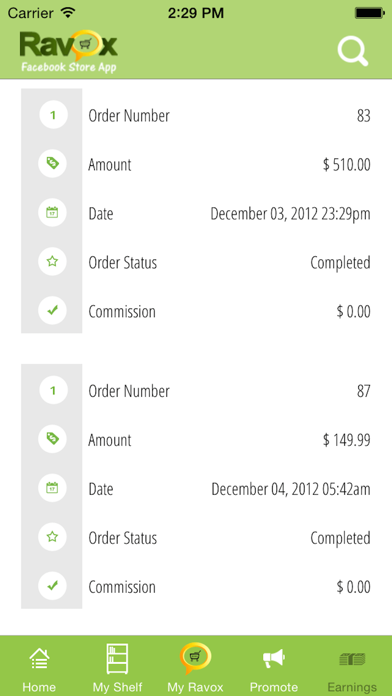Open the Promote tab
Screen dimensions: 392x696
coord(273,666)
